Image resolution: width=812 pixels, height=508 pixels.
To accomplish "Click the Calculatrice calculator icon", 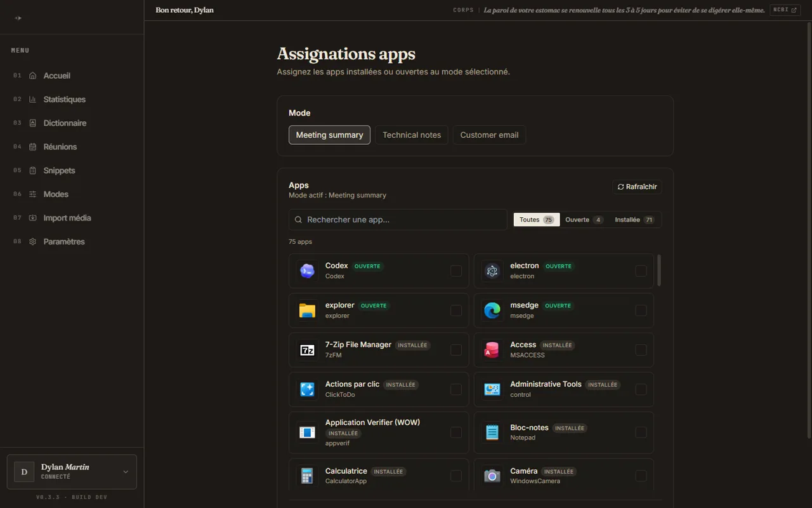I will pyautogui.click(x=307, y=476).
